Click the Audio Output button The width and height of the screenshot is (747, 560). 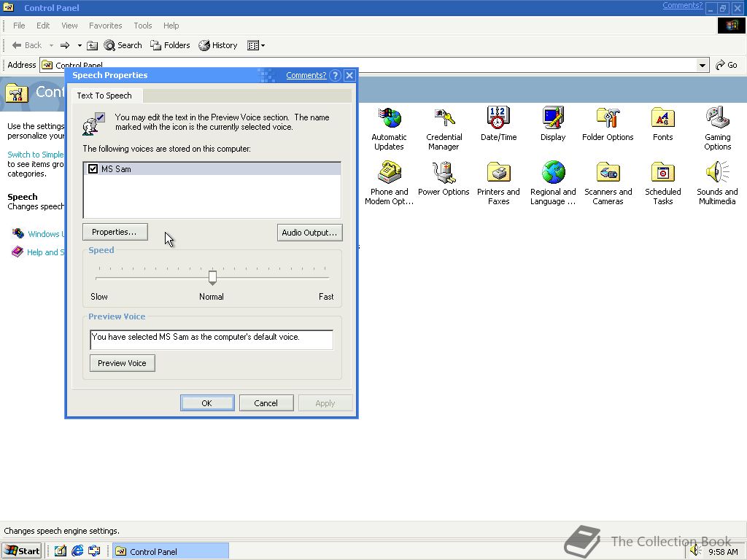309,233
